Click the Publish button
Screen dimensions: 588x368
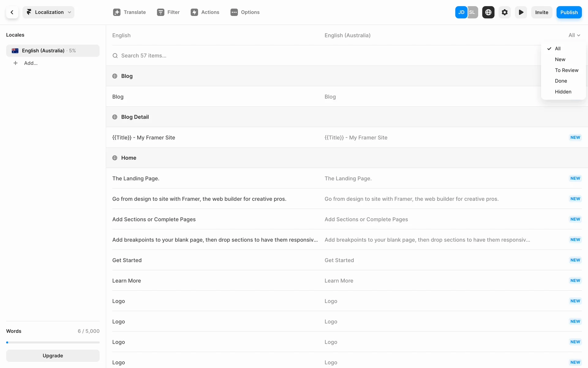(x=569, y=12)
